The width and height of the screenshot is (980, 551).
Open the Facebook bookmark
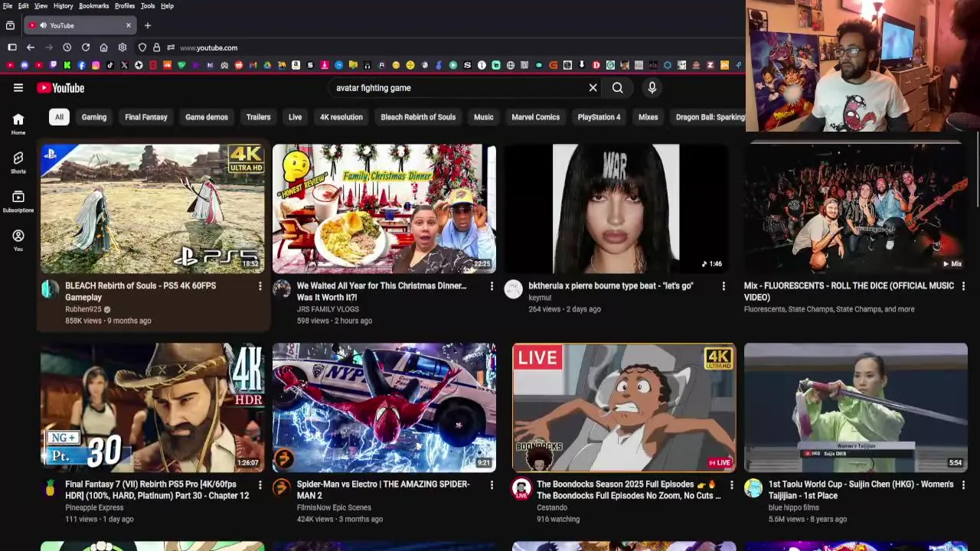81,65
